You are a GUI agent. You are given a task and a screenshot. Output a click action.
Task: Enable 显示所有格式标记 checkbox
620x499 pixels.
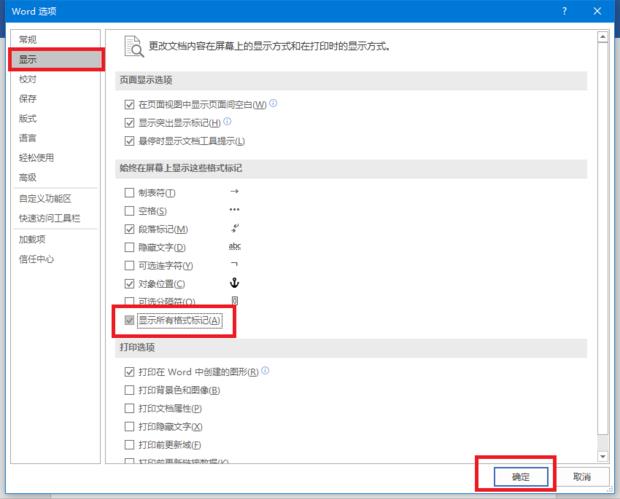click(128, 320)
